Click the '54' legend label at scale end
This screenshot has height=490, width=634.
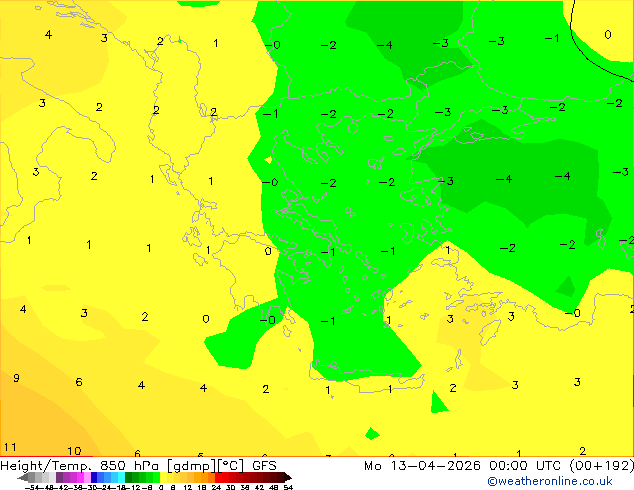coord(288,487)
